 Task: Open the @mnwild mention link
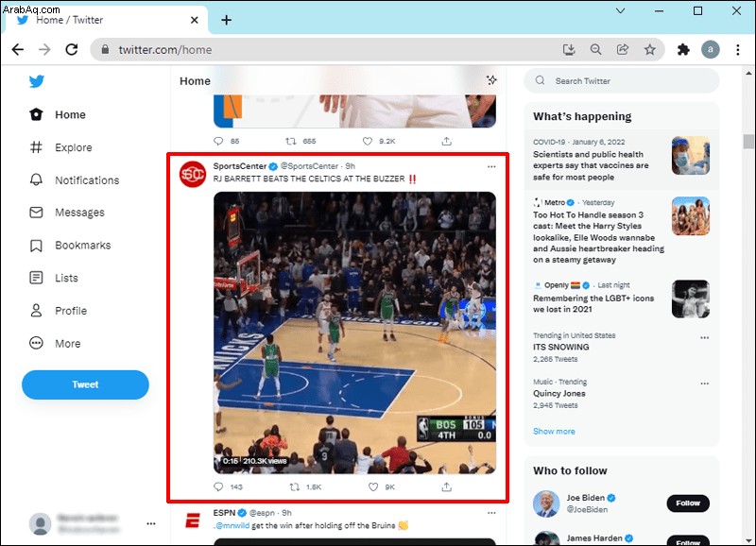click(232, 525)
